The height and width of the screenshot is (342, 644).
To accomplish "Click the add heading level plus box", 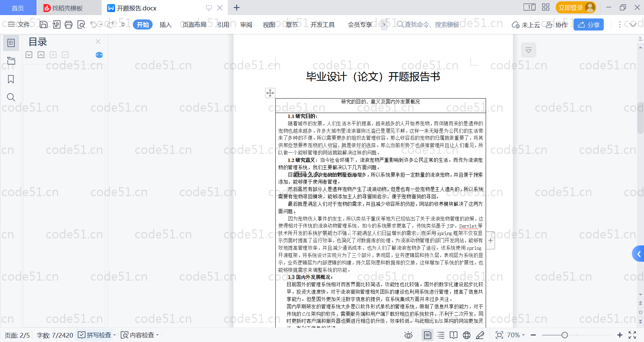I will [53, 55].
